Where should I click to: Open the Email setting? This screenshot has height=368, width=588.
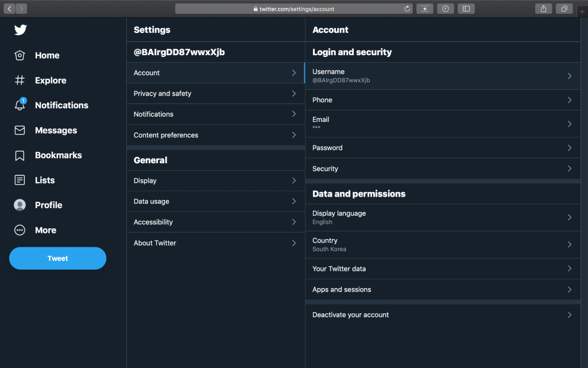click(x=443, y=124)
